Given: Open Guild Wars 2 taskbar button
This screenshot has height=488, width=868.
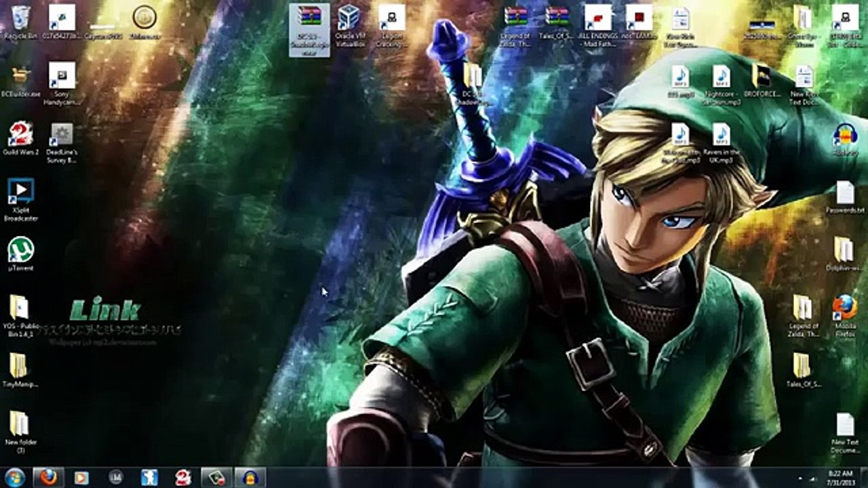Looking at the screenshot, I should coord(183,477).
